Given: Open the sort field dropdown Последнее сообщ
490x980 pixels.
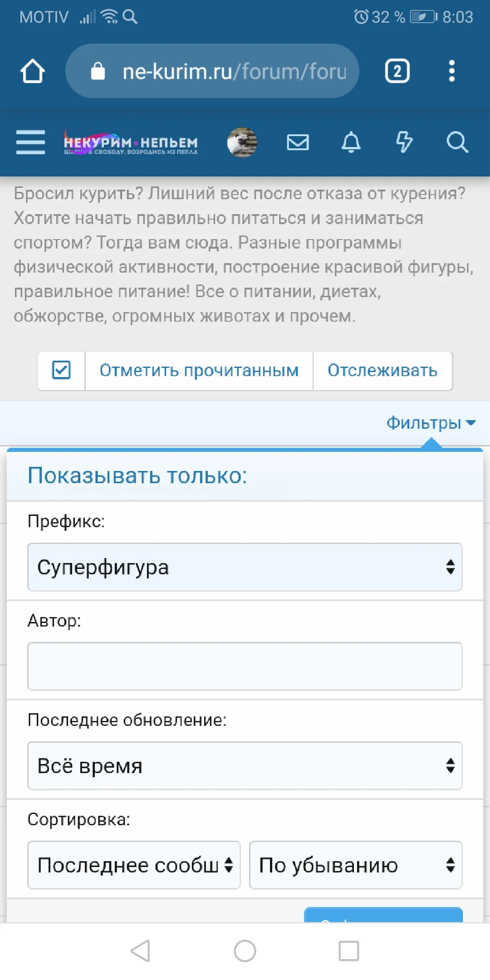Looking at the screenshot, I should (134, 865).
